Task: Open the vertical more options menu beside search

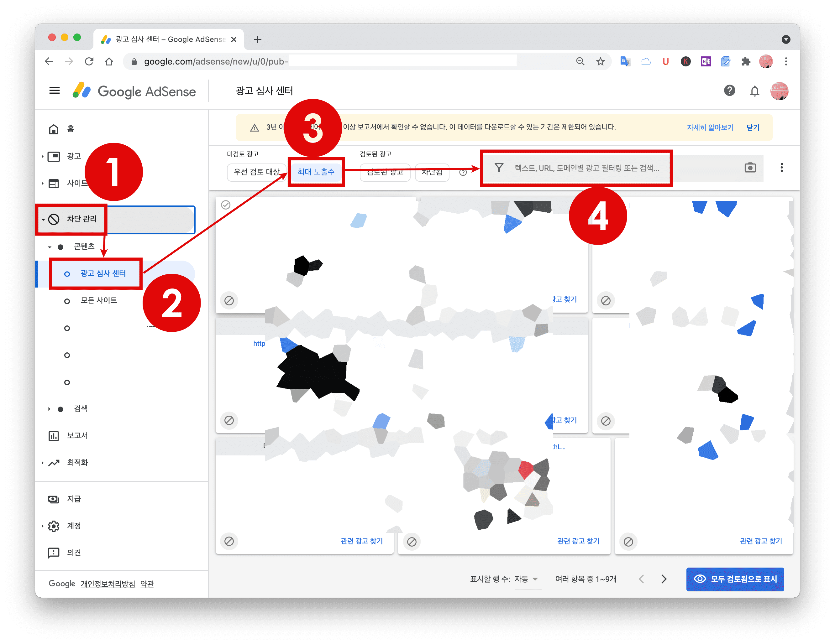Action: tap(781, 168)
